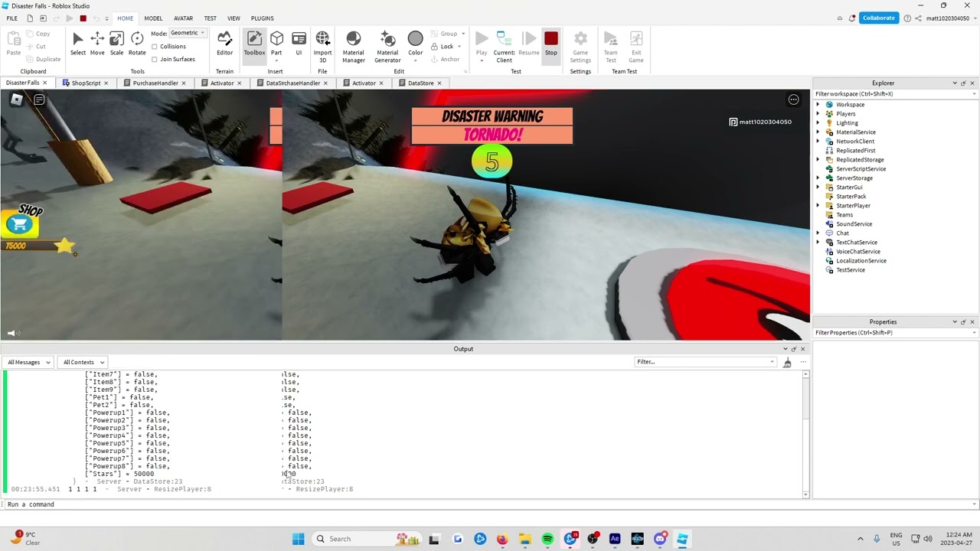Open the viewport more-options ellipsis

[793, 99]
